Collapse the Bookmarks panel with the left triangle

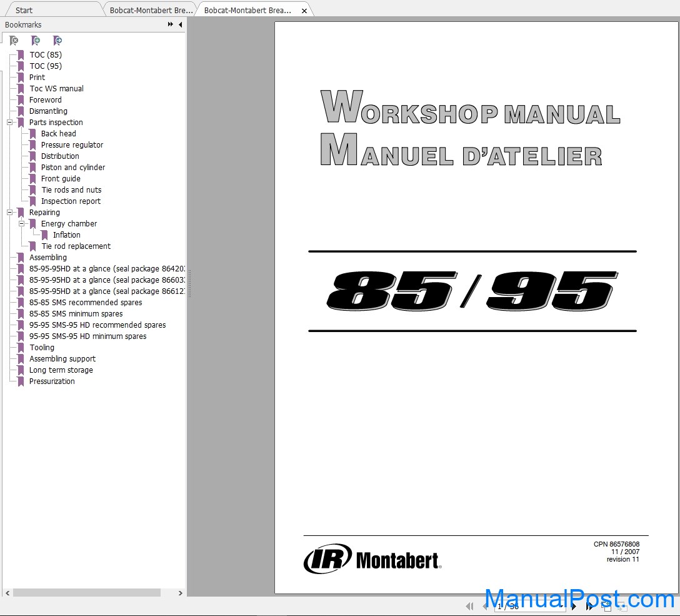click(x=181, y=25)
